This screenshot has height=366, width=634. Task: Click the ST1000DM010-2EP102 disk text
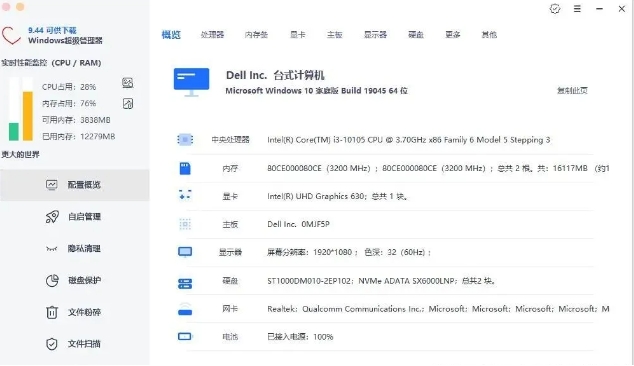(381, 281)
